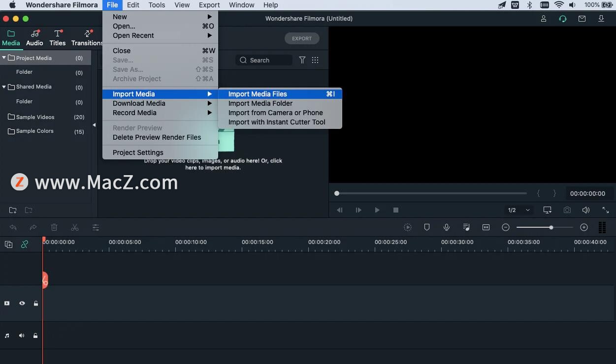Click the EXPORT button
The width and height of the screenshot is (616, 364).
302,38
